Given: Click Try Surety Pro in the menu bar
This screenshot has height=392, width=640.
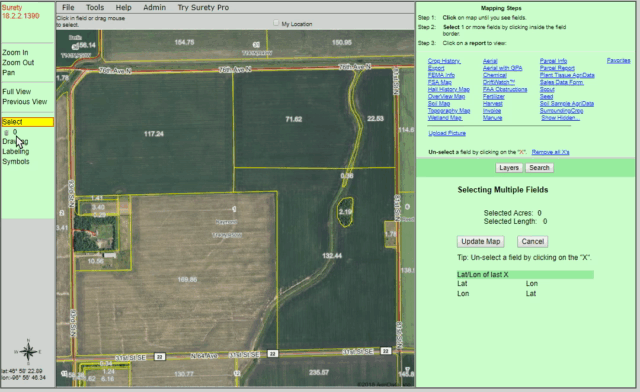Looking at the screenshot, I should point(203,7).
